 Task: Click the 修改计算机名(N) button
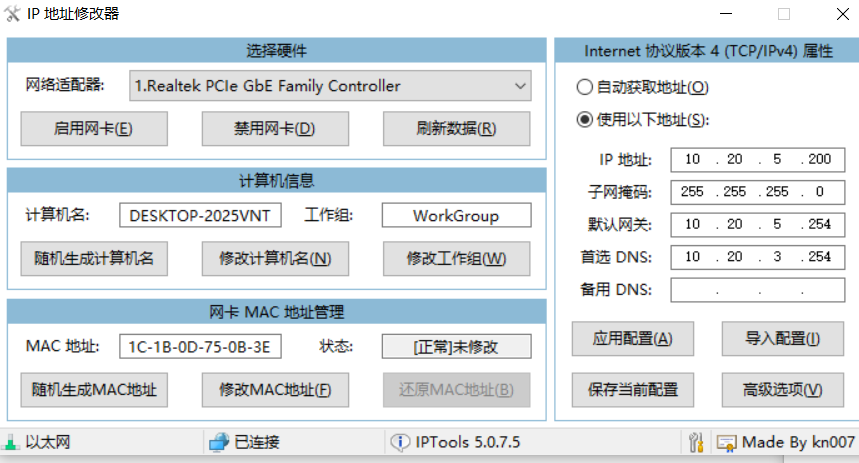point(275,259)
